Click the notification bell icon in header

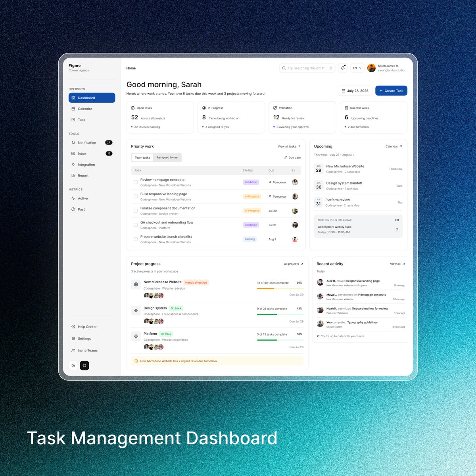tap(343, 68)
